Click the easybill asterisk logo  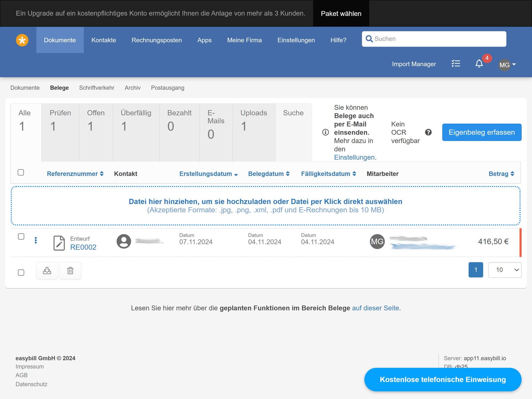point(22,40)
